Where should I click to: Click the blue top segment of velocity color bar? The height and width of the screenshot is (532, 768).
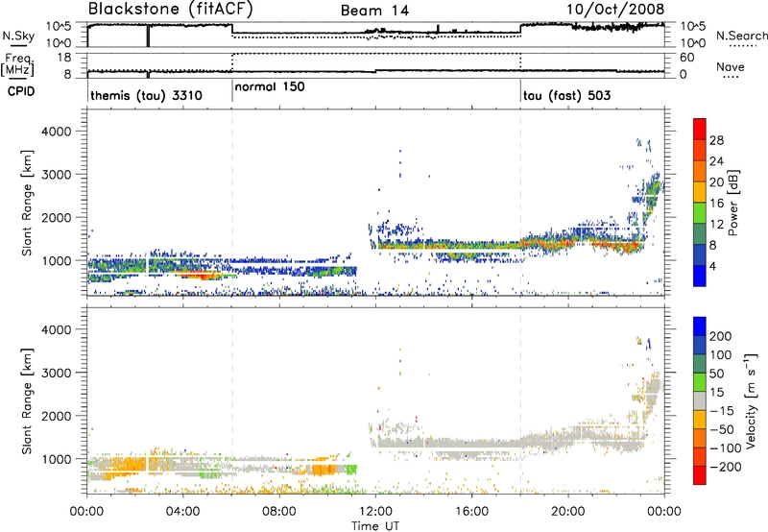coord(700,326)
